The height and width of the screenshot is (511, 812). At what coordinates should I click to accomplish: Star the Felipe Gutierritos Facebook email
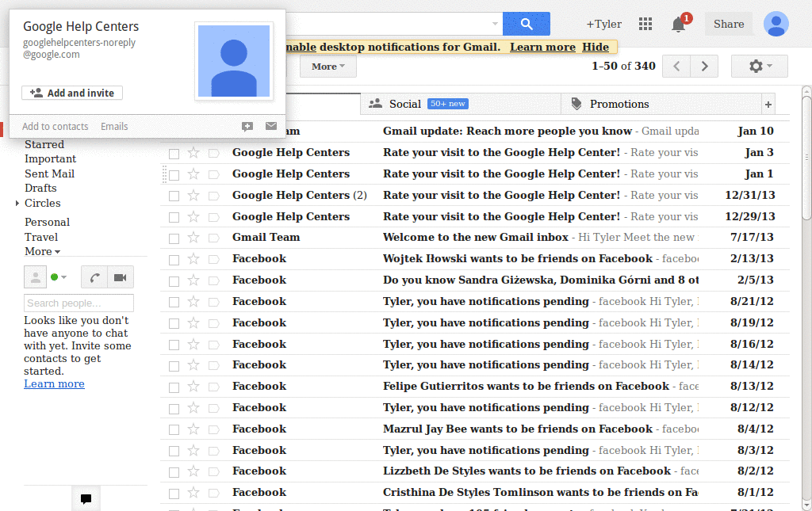pos(193,387)
